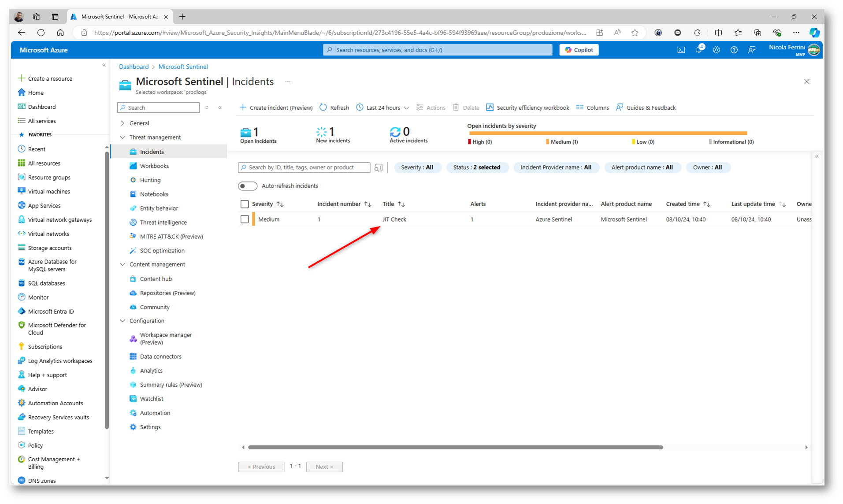Image resolution: width=843 pixels, height=504 pixels.
Task: Click the Copilot button
Action: 579,50
